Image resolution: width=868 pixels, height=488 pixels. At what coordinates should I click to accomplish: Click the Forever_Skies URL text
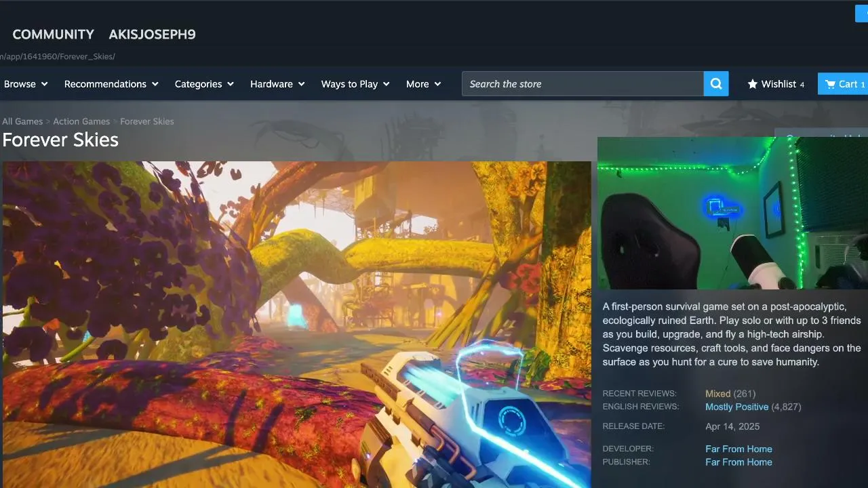(x=58, y=56)
